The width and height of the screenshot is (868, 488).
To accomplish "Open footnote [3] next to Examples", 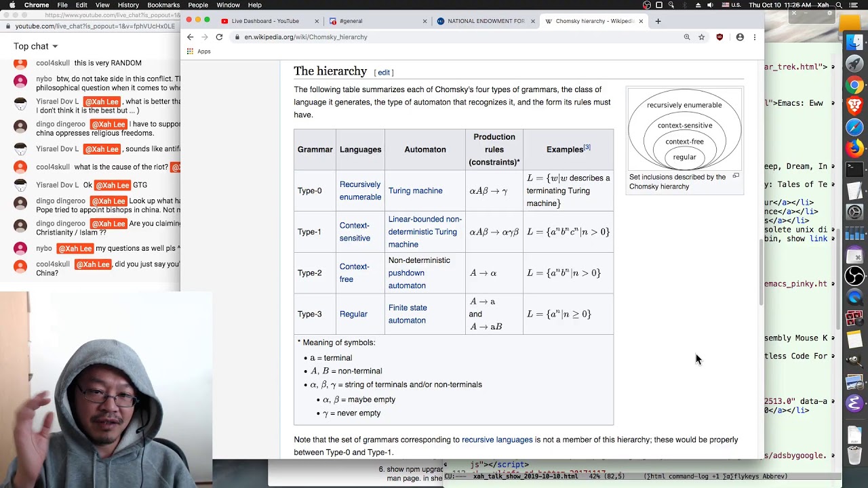I will coord(587,146).
